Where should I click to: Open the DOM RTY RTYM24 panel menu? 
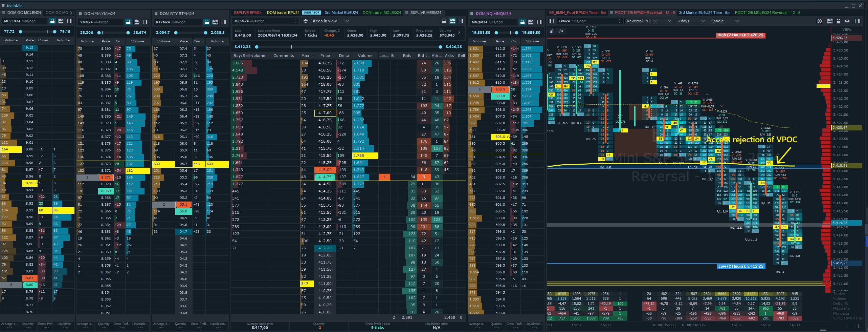[156, 14]
